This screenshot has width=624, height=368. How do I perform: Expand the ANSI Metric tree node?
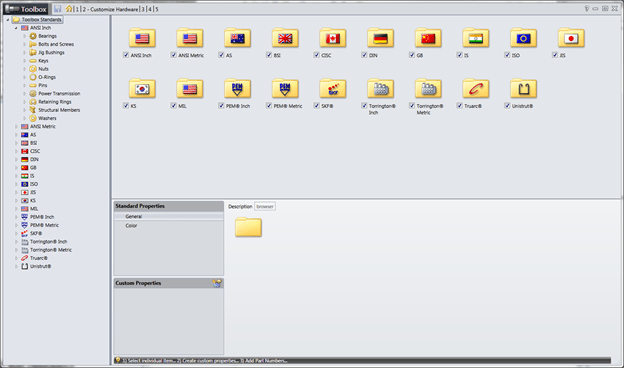pos(16,127)
